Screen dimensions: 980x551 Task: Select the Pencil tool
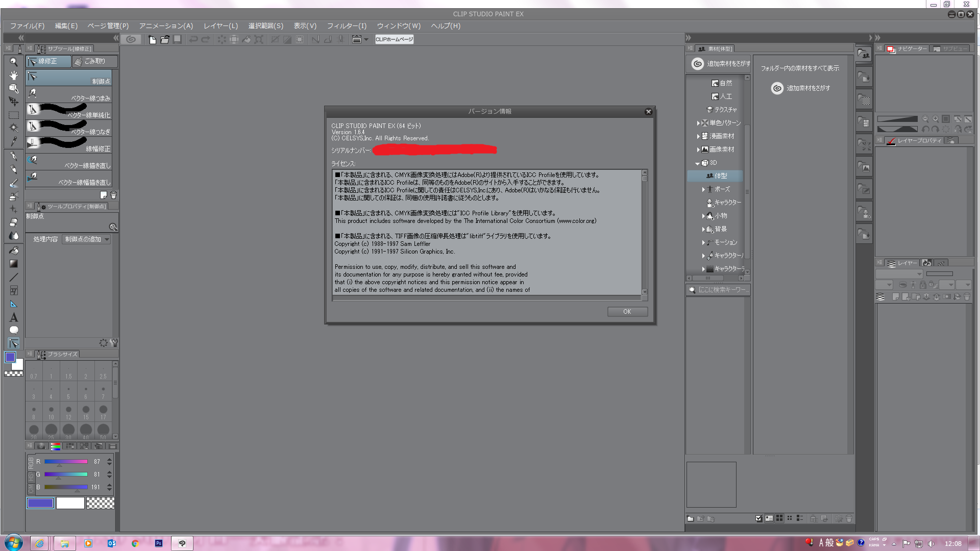14,169
